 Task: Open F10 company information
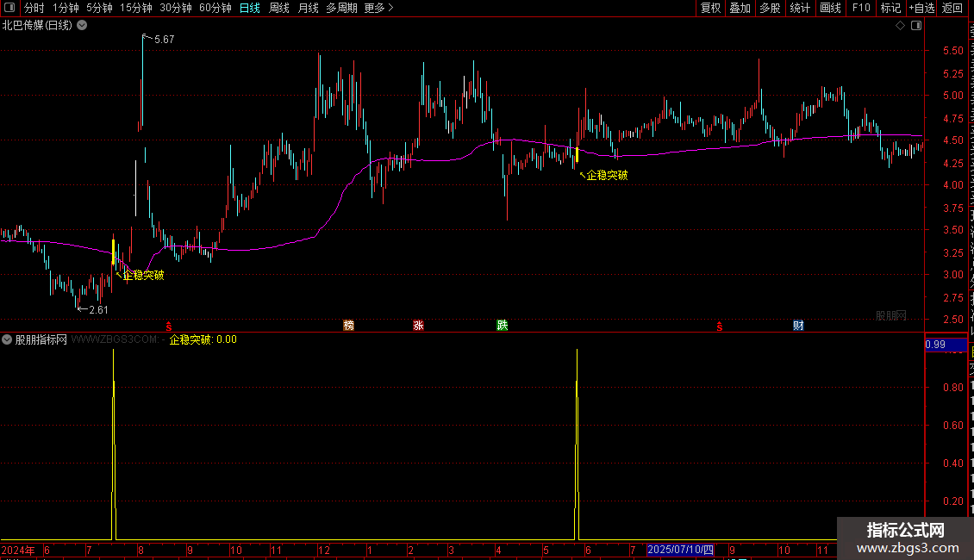point(861,8)
